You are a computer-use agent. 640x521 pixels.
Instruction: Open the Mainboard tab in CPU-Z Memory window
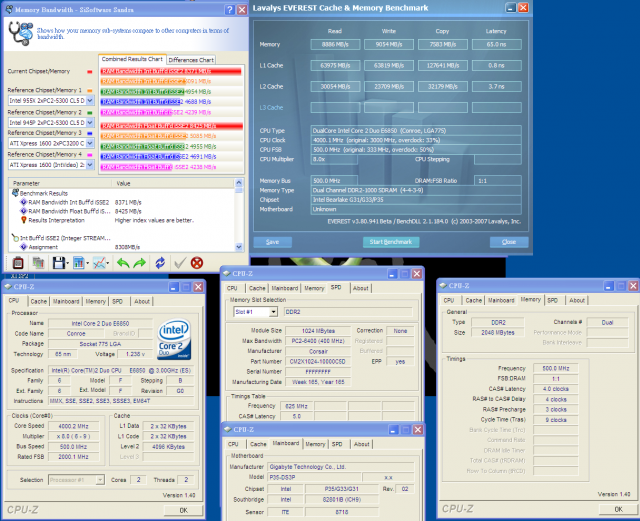point(501,301)
